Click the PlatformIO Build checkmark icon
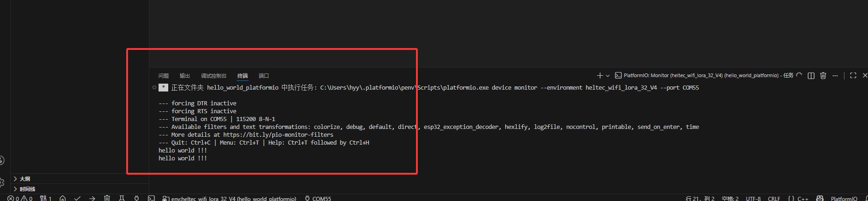The height and width of the screenshot is (201, 868). click(77, 198)
